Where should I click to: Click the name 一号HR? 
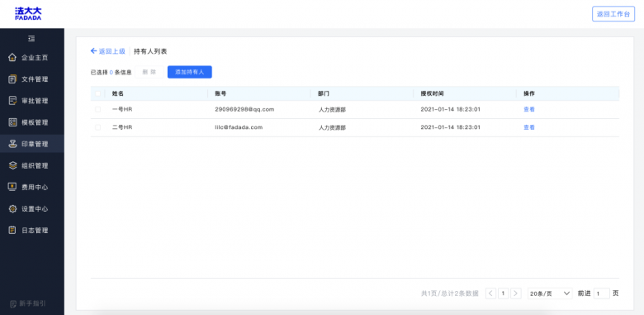122,109
